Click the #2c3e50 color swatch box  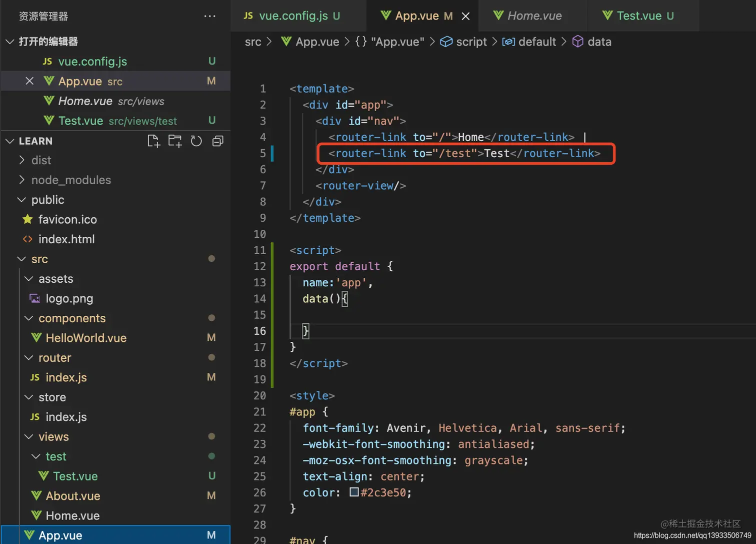click(x=354, y=492)
